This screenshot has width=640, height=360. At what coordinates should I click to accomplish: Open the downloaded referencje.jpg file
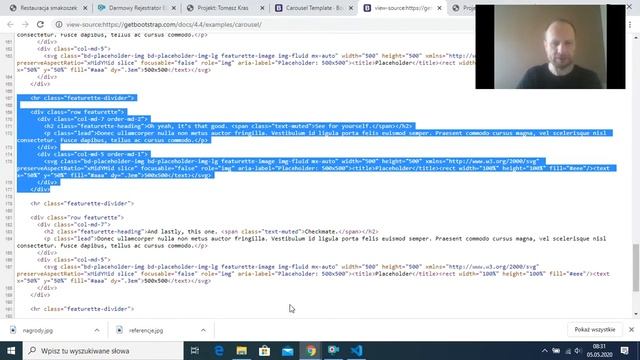pyautogui.click(x=146, y=330)
